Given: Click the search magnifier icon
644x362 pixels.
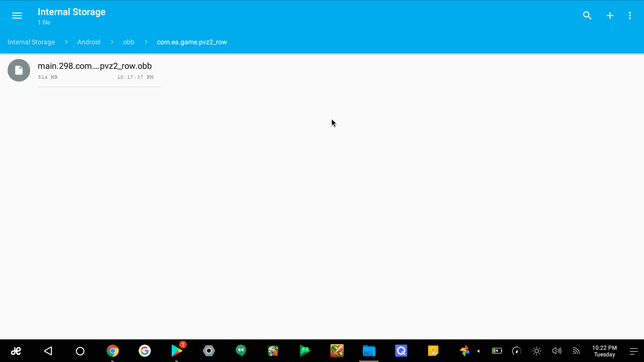Looking at the screenshot, I should (587, 16).
